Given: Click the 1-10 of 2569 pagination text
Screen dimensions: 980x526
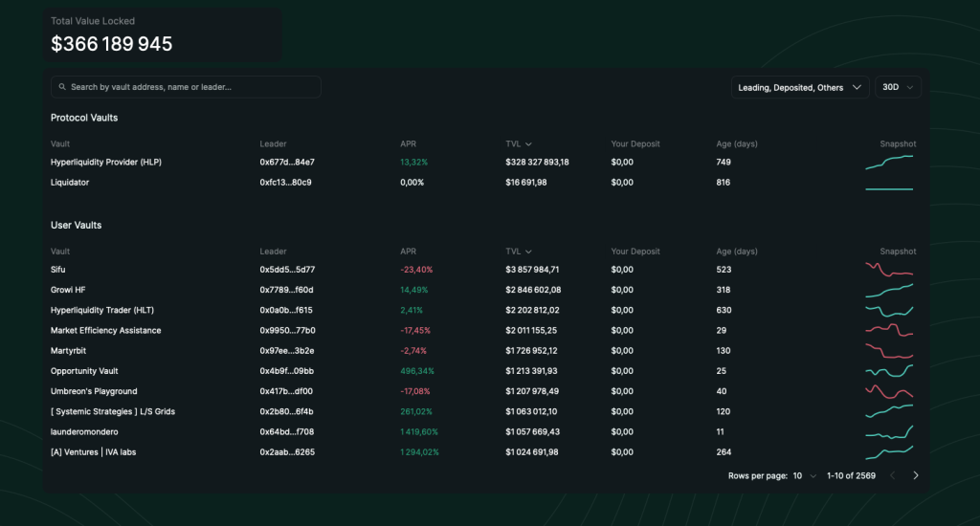Looking at the screenshot, I should pyautogui.click(x=851, y=476).
